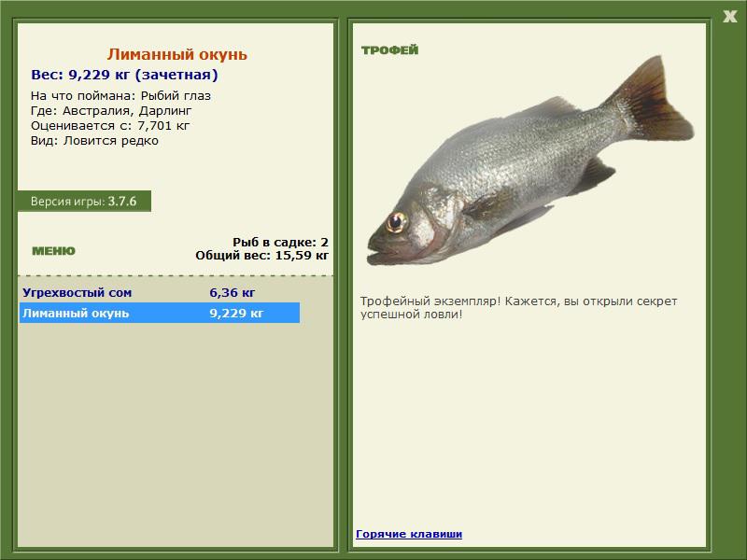
Task: Click the 9,229 кг value in list
Action: click(x=236, y=314)
